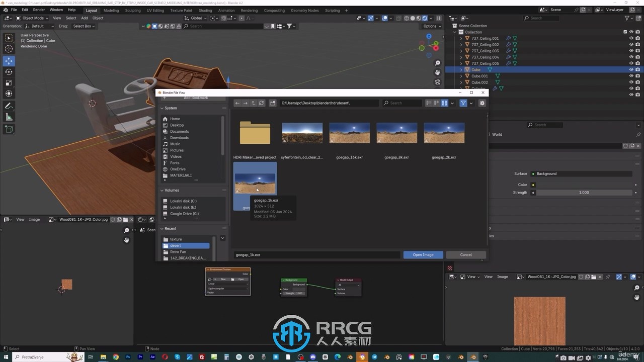Toggle the camera view icon in the viewport
Viewport: 644px width, 362px height.
[438, 82]
